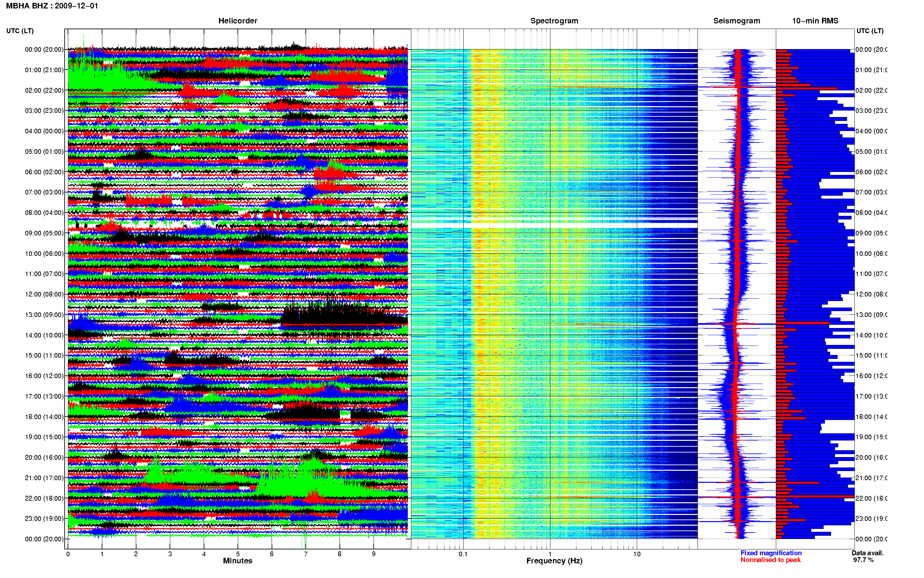The height and width of the screenshot is (578, 924).
Task: Click the '12:00 (08:00)' left time label
Action: click(x=44, y=294)
